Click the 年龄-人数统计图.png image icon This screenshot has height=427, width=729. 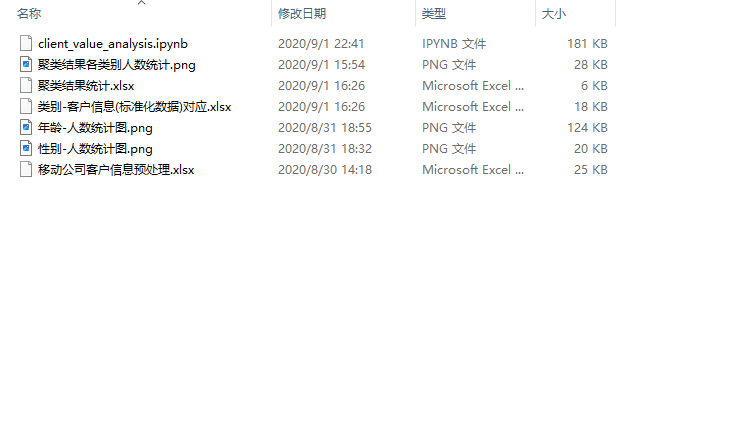[26, 127]
